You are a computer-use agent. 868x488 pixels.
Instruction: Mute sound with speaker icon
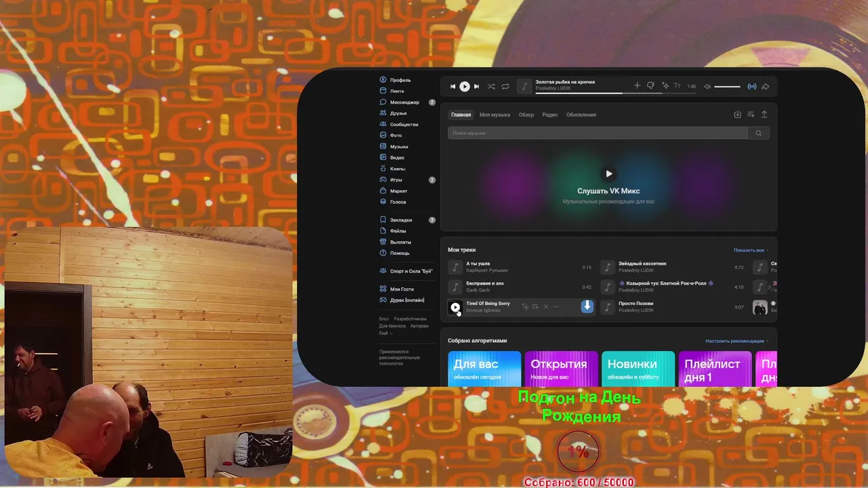[x=707, y=87]
